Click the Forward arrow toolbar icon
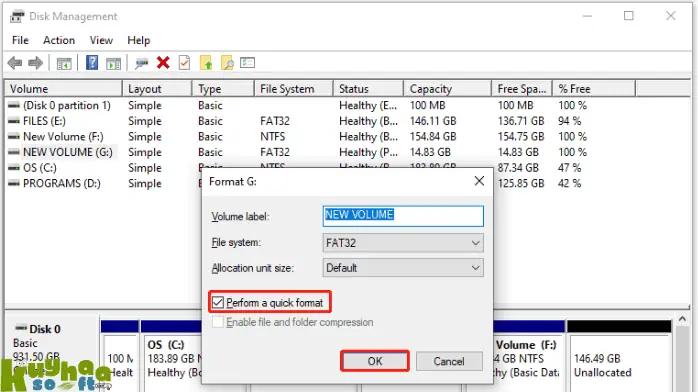The width and height of the screenshot is (698, 392). pos(35,63)
